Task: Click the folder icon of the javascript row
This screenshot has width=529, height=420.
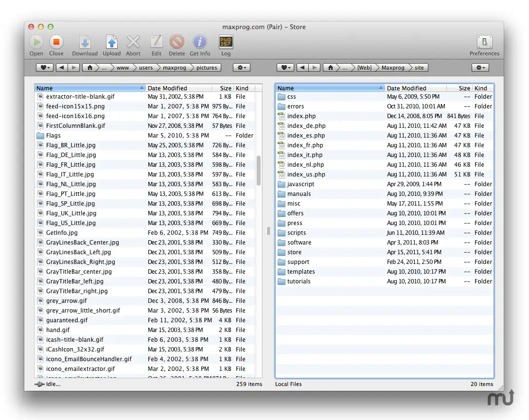Action: coord(282,184)
